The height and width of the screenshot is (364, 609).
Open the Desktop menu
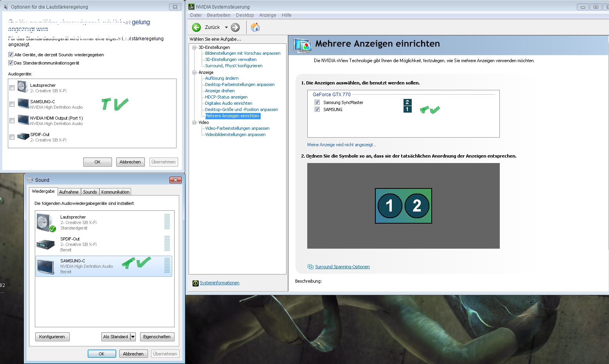(245, 15)
